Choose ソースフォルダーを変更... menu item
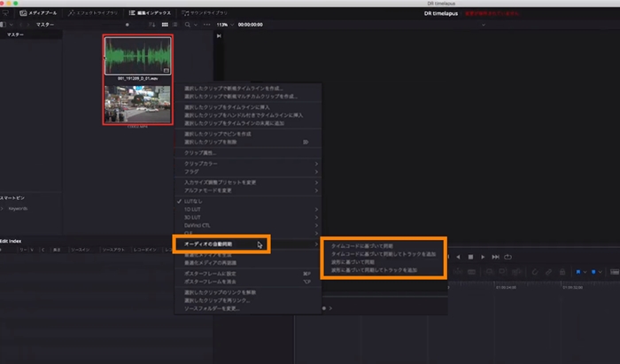This screenshot has width=620, height=364. (248, 308)
